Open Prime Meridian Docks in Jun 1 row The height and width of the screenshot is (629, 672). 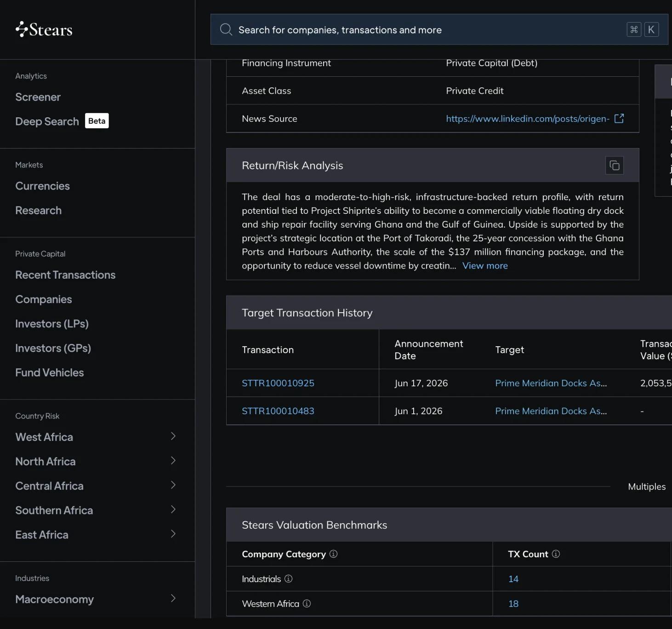tap(551, 411)
